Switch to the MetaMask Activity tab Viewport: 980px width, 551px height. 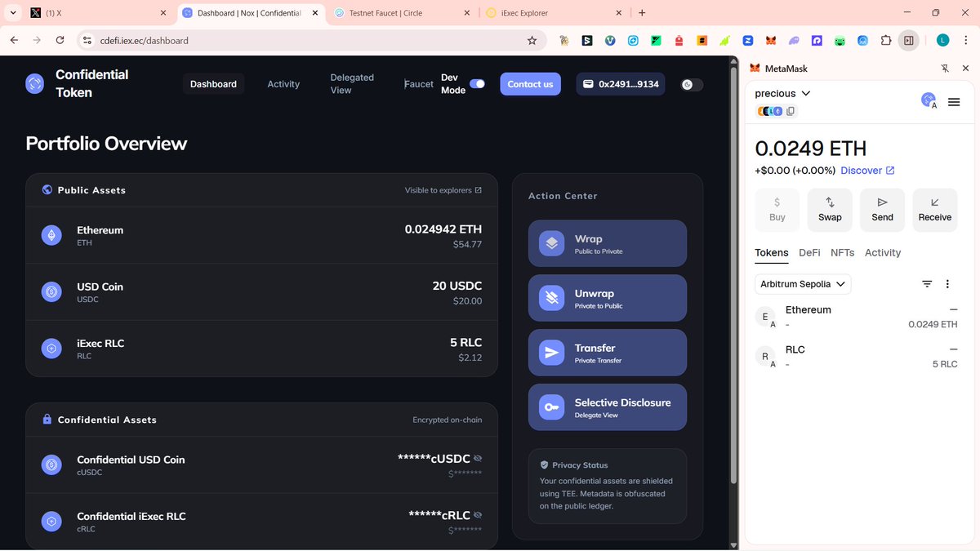click(882, 253)
